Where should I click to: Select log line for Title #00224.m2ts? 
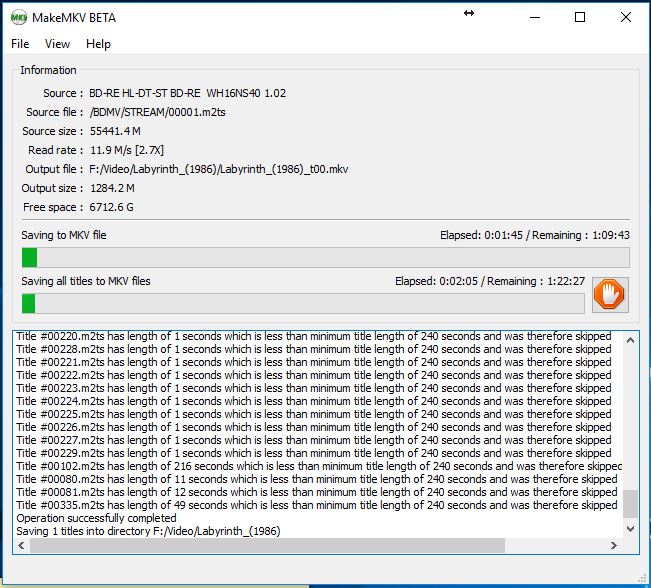(x=314, y=401)
